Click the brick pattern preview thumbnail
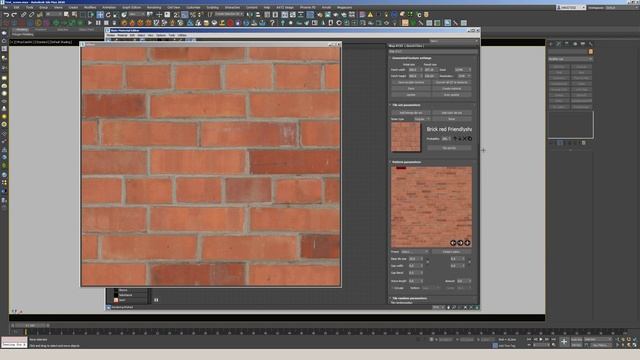640x360 pixels. pos(431,207)
